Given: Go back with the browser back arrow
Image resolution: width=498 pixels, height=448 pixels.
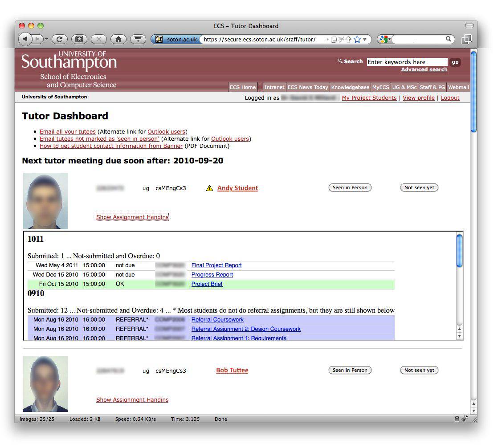Looking at the screenshot, I should click(25, 39).
